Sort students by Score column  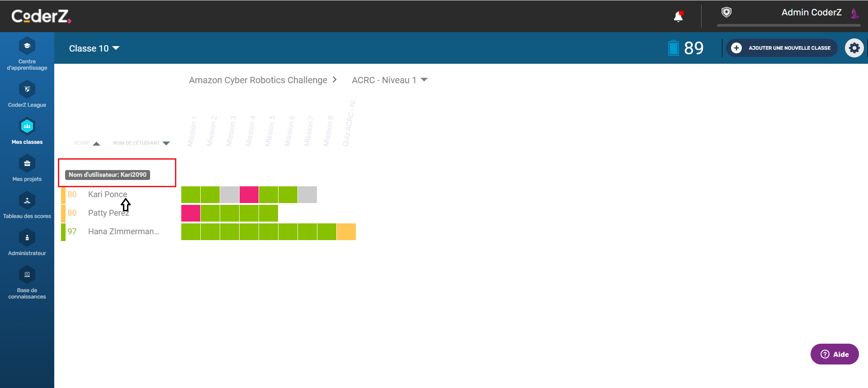[x=96, y=143]
